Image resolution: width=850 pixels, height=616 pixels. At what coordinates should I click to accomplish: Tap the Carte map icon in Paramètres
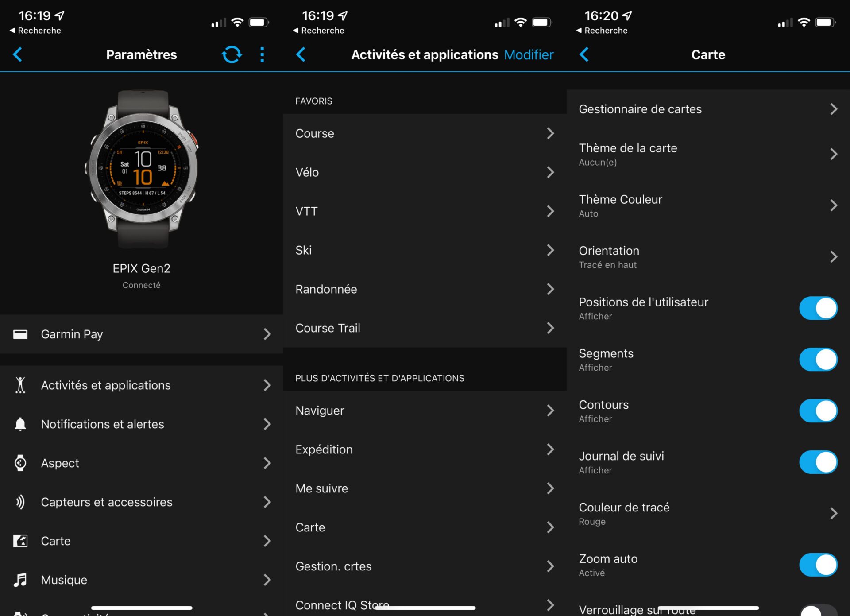coord(20,541)
